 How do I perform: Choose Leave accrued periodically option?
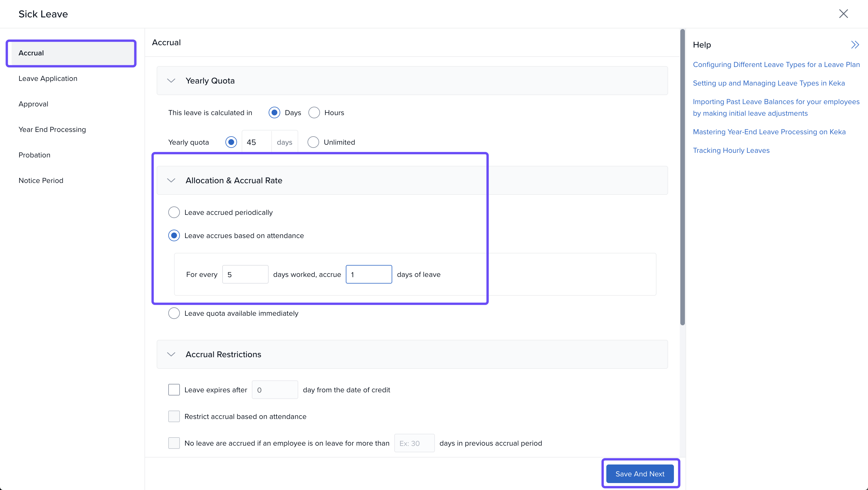tap(174, 213)
